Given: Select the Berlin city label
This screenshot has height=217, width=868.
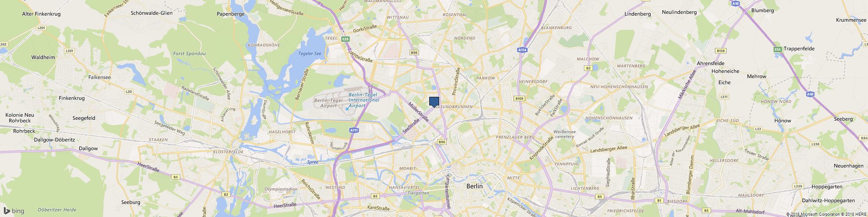Looking at the screenshot, I should 474,186.
